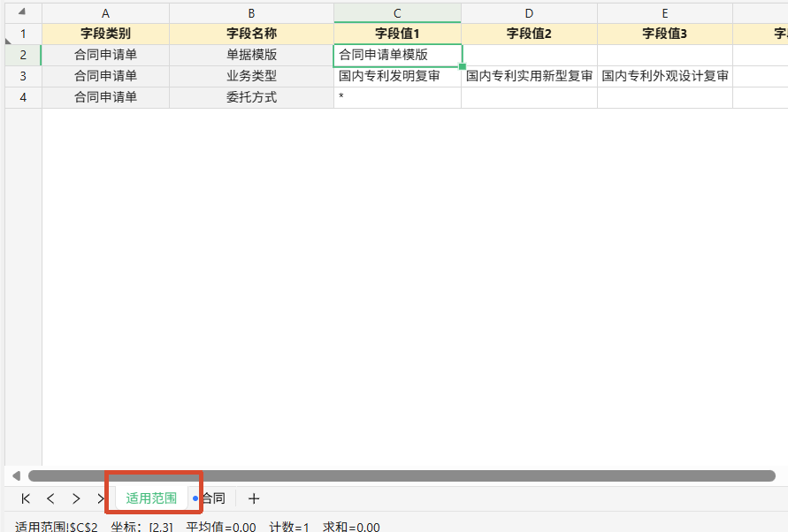Click header cell 字段值1
Viewport: 788px width, 532px height.
tap(397, 34)
